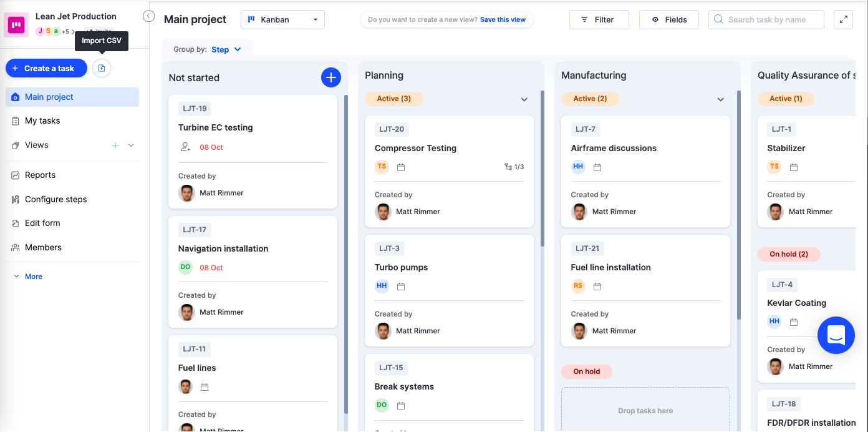Click the LJT-15 task ID tag
Image resolution: width=868 pixels, height=432 pixels.
391,368
